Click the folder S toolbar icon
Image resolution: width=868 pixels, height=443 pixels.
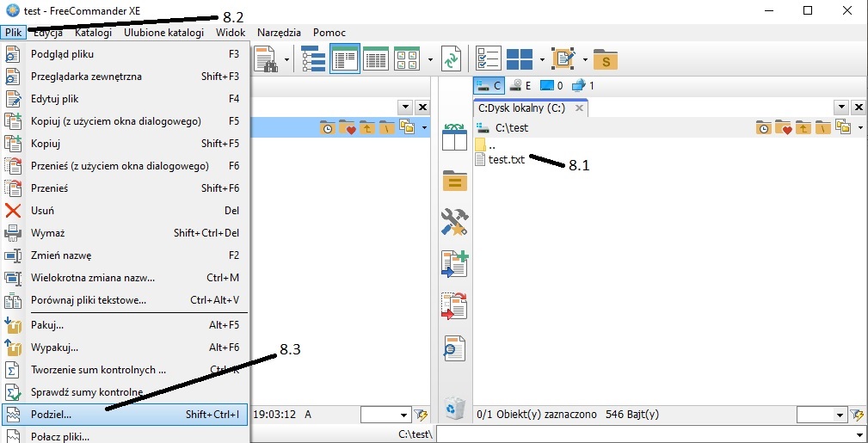coord(606,59)
